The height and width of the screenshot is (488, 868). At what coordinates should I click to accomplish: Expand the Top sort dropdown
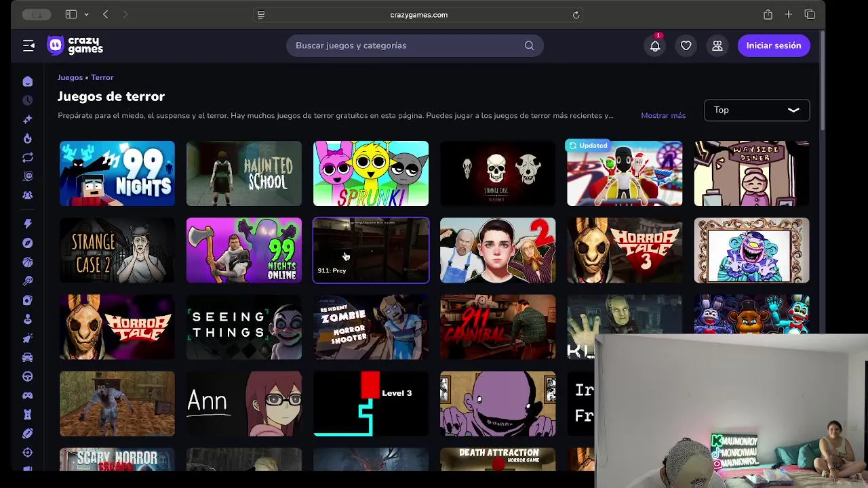click(x=757, y=110)
